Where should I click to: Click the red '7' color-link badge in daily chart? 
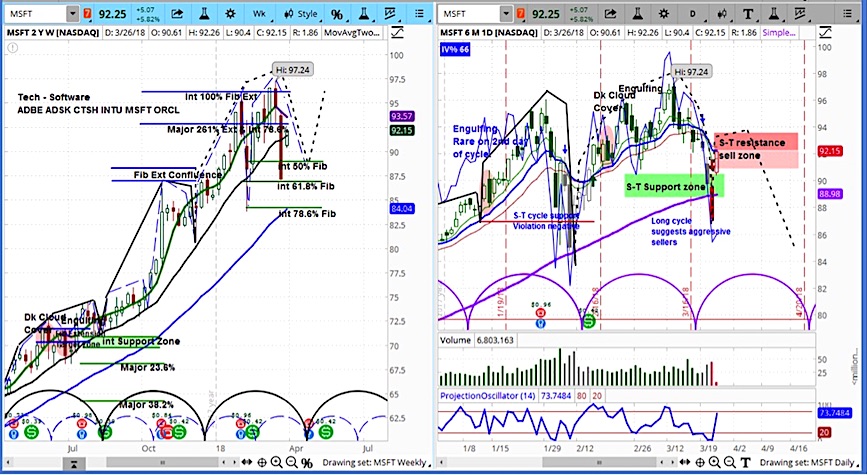pos(521,14)
